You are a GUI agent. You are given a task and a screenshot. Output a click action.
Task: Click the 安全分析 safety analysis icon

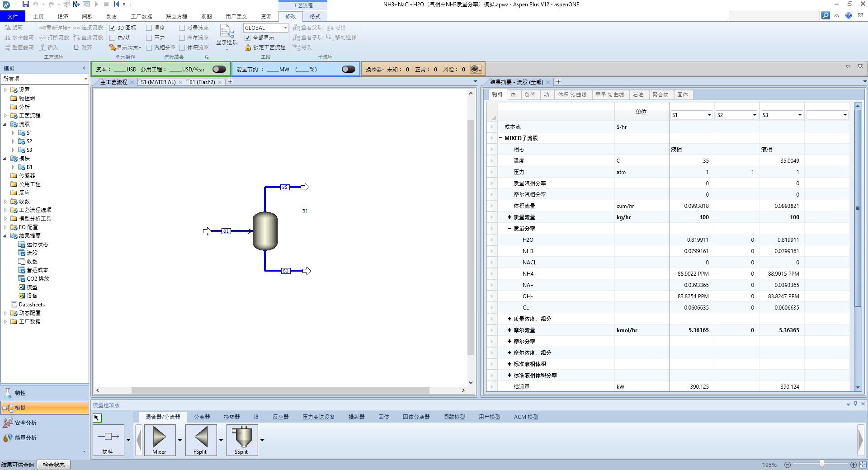point(8,423)
